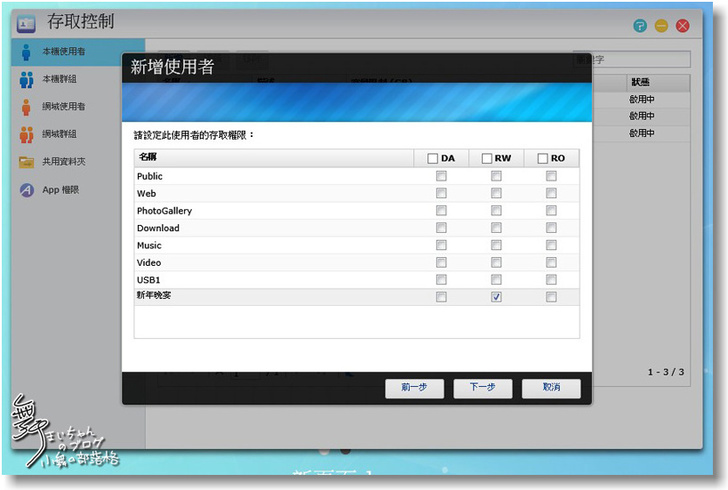Check RO for the Video folder

pos(551,262)
